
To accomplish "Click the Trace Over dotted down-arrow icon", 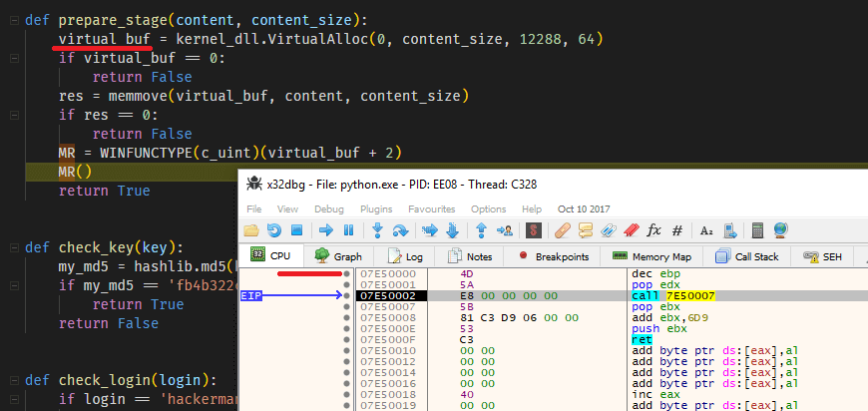I will (452, 230).
